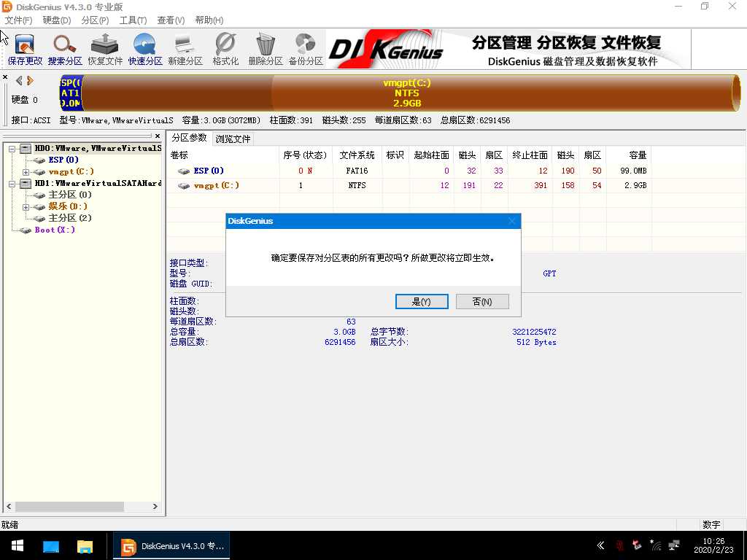Show hidden tray icons chevron
The image size is (747, 560).
(601, 545)
